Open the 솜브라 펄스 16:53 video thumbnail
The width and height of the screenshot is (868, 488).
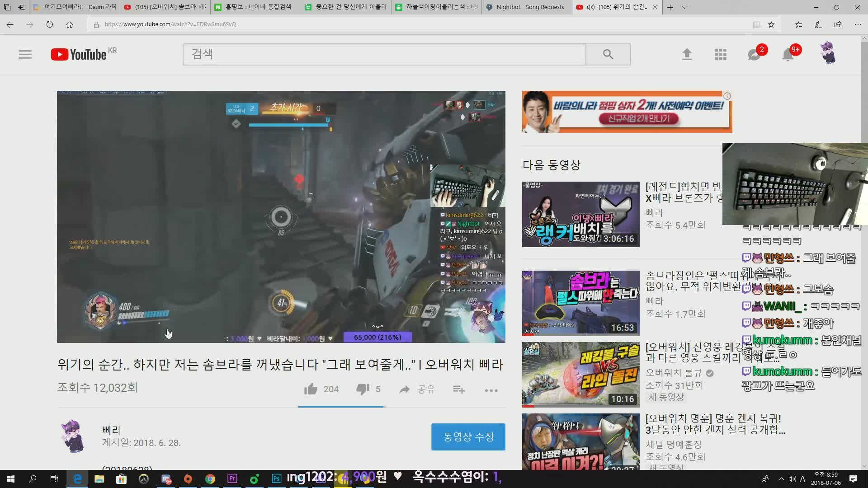(x=581, y=303)
